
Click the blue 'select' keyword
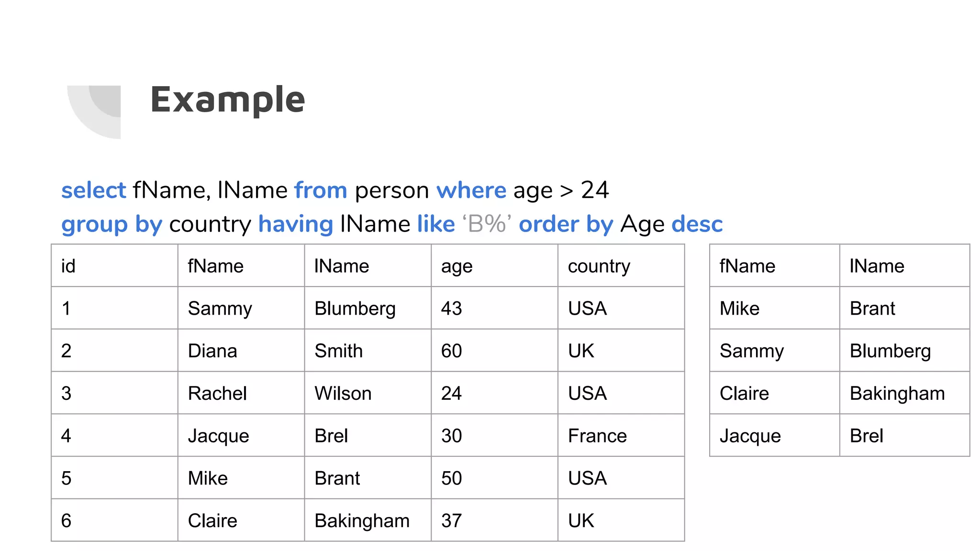click(x=93, y=190)
